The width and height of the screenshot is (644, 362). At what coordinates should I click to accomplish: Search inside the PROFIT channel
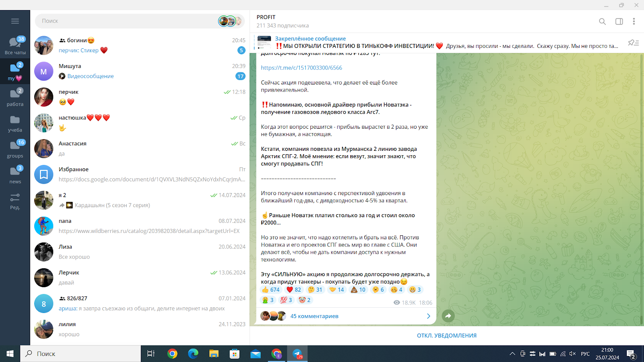(x=602, y=21)
